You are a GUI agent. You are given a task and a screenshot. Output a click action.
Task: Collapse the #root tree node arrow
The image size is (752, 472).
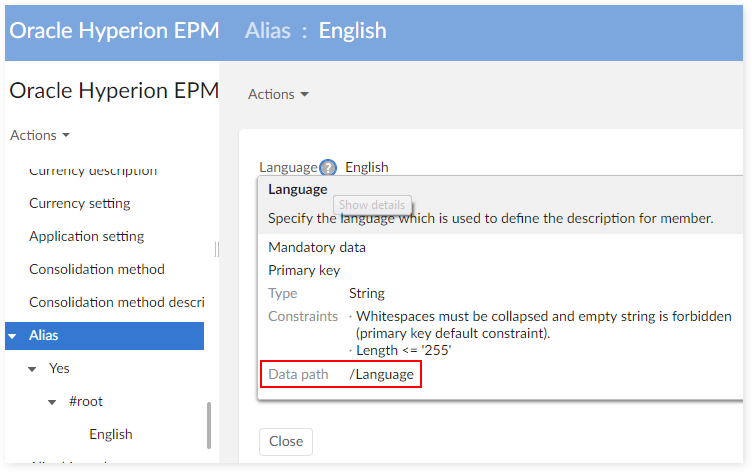coord(52,402)
